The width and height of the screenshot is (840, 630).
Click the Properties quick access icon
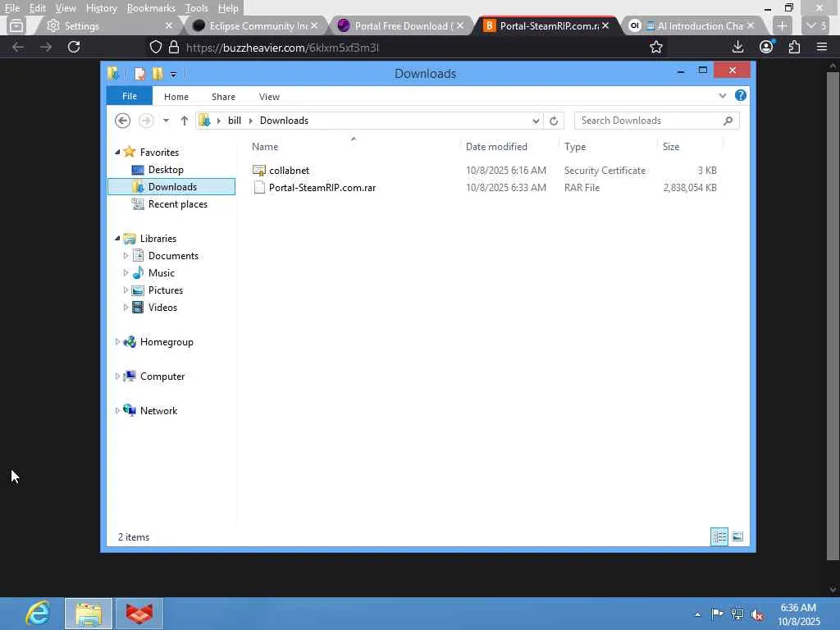tap(139, 74)
